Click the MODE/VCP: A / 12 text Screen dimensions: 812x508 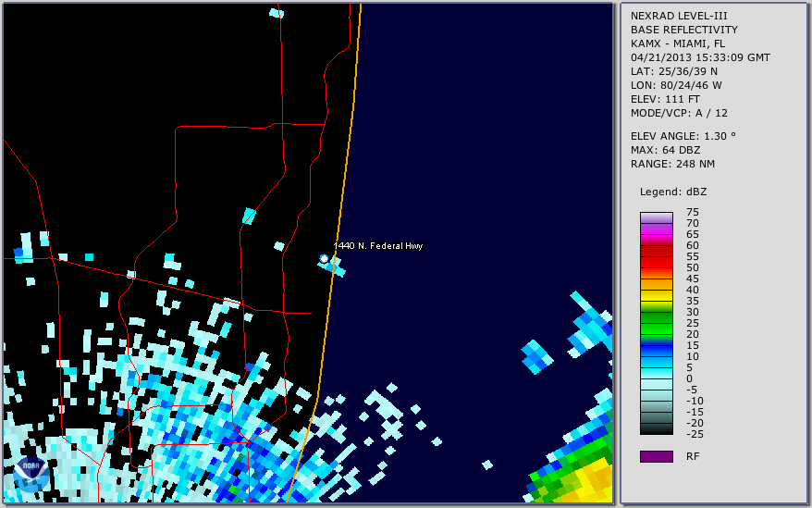pyautogui.click(x=679, y=113)
